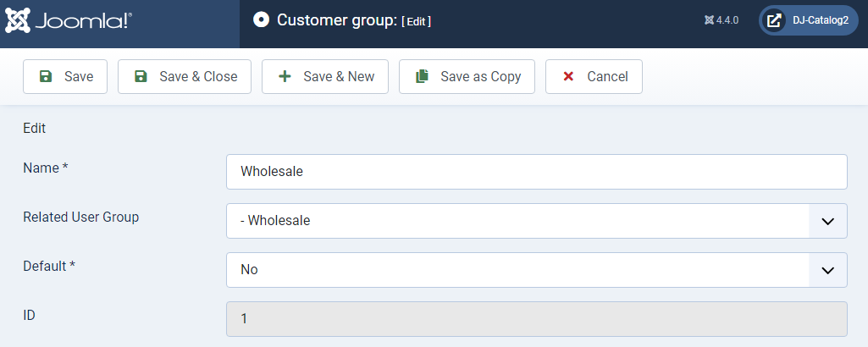Screen dimensions: 868x347
Task: Click the 'Customer group: [Edit]' page title
Action: coord(354,20)
